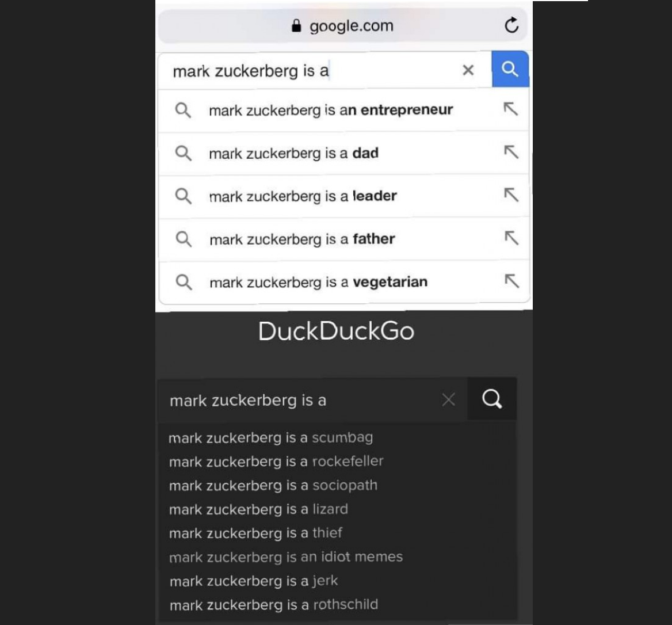Fill query using the leader suggestion arrow
The height and width of the screenshot is (625, 672).
pyautogui.click(x=511, y=195)
